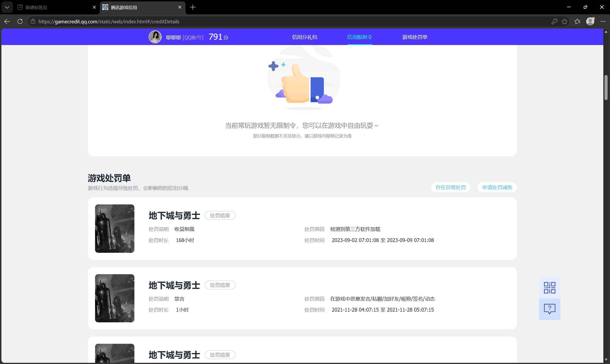
Task: Click the 在游戏中恶意发言 reason text
Action: (382, 299)
